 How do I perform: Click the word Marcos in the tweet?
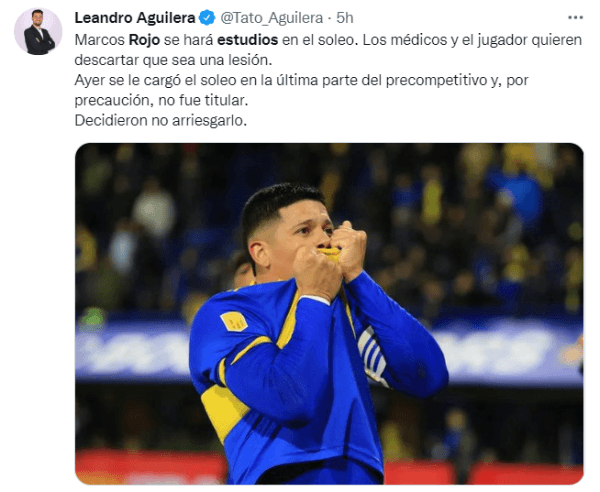[x=99, y=40]
